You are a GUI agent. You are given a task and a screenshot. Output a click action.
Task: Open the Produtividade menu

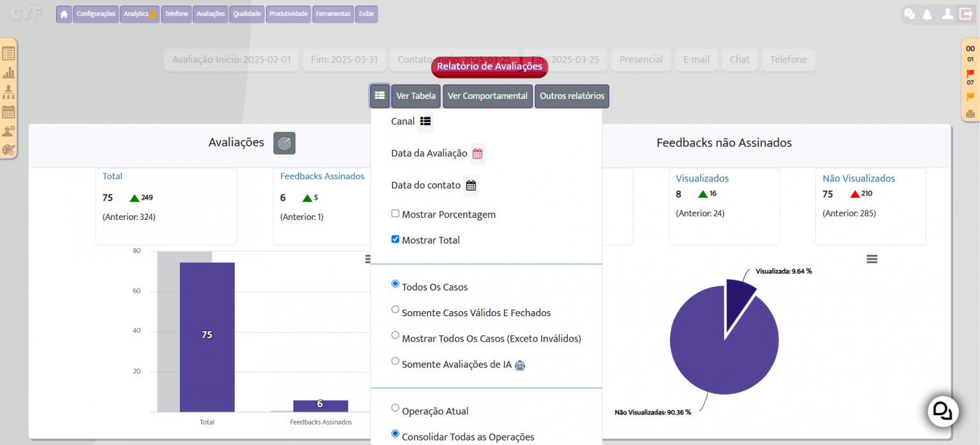pos(288,14)
